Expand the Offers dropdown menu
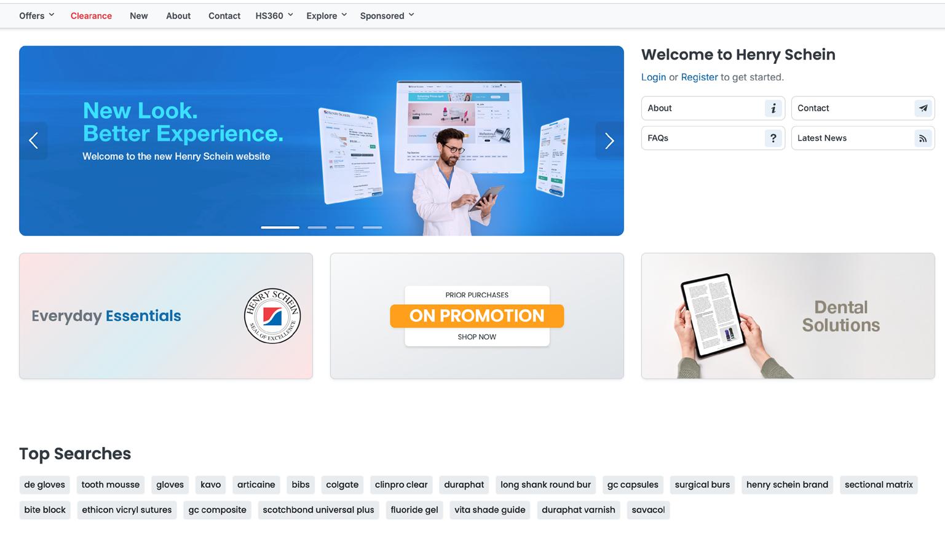This screenshot has width=945, height=560. 37,15
